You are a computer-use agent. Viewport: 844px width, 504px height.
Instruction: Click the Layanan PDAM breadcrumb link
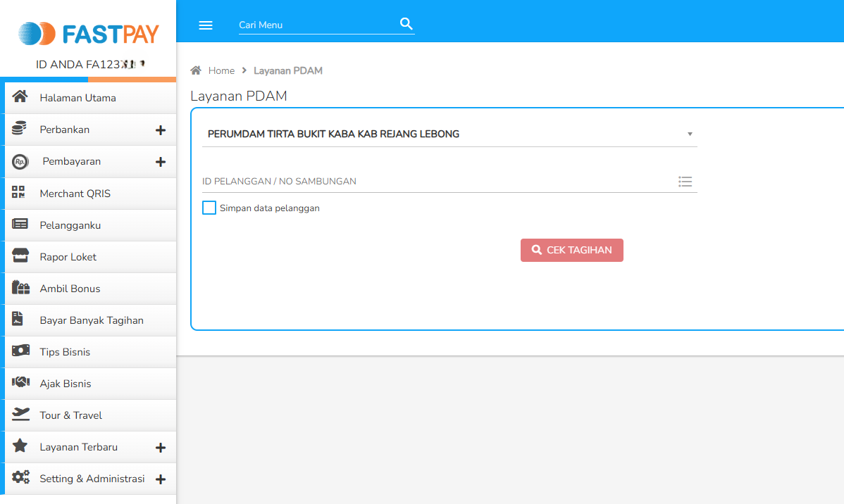click(287, 70)
